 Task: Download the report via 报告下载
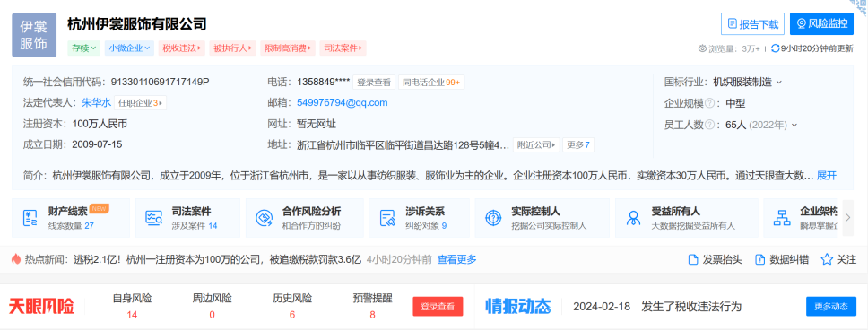(x=753, y=24)
